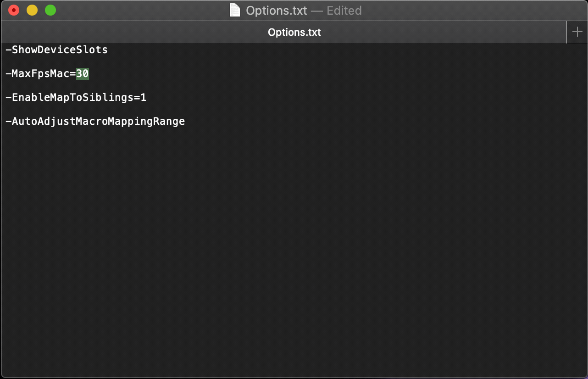Place cursor in the MaxFpsMac text
Viewport: 588px width, 379px height.
click(x=40, y=73)
